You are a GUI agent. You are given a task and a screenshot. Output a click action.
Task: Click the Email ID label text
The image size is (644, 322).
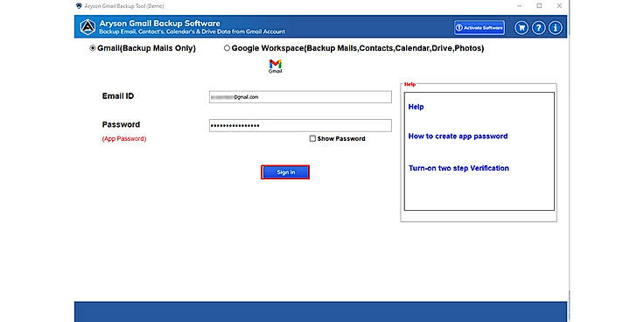(x=118, y=96)
